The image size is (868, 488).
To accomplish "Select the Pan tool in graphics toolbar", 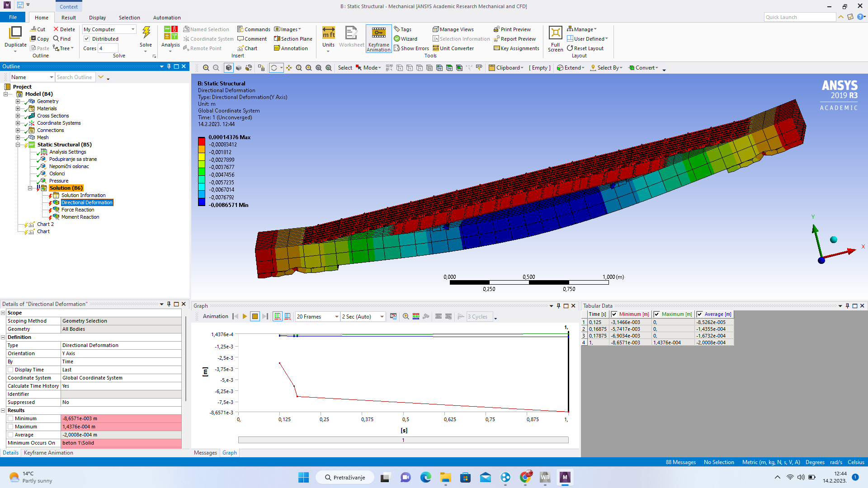I will (289, 68).
